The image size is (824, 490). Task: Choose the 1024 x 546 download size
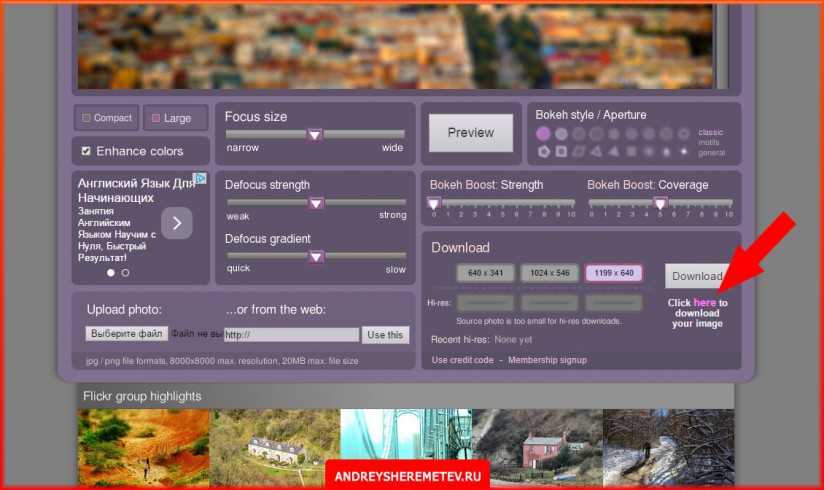point(549,274)
